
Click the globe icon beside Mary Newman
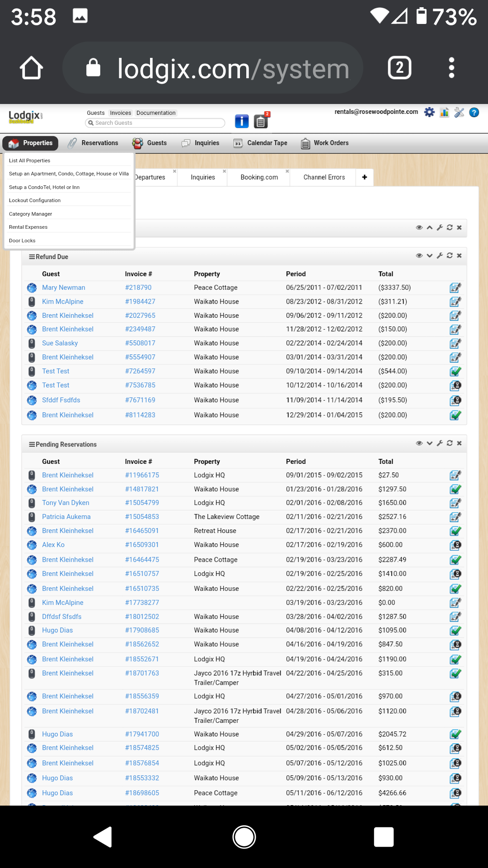(32, 288)
